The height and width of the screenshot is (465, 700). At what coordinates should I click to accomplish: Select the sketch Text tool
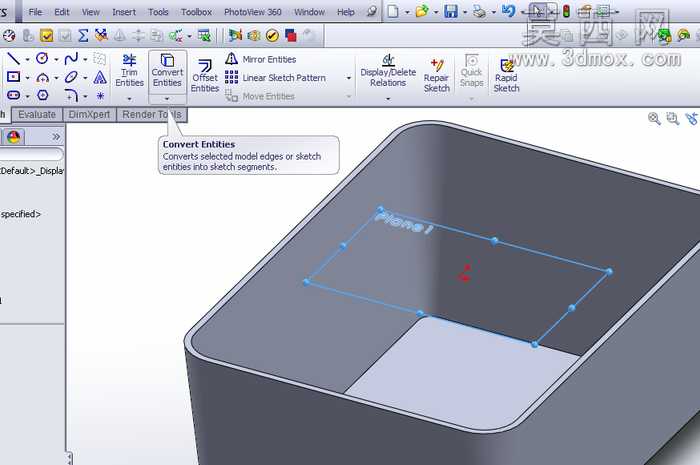pos(100,78)
